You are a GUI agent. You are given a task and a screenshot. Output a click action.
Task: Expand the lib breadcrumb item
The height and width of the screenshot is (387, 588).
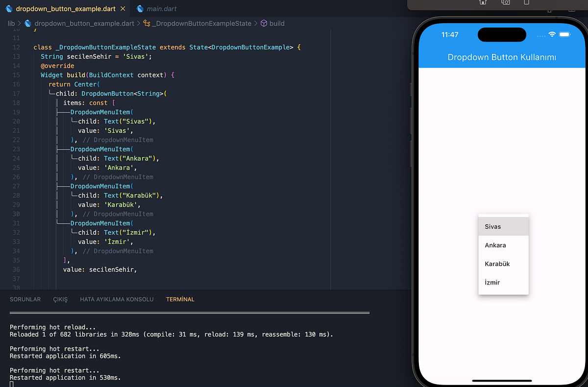(11, 23)
